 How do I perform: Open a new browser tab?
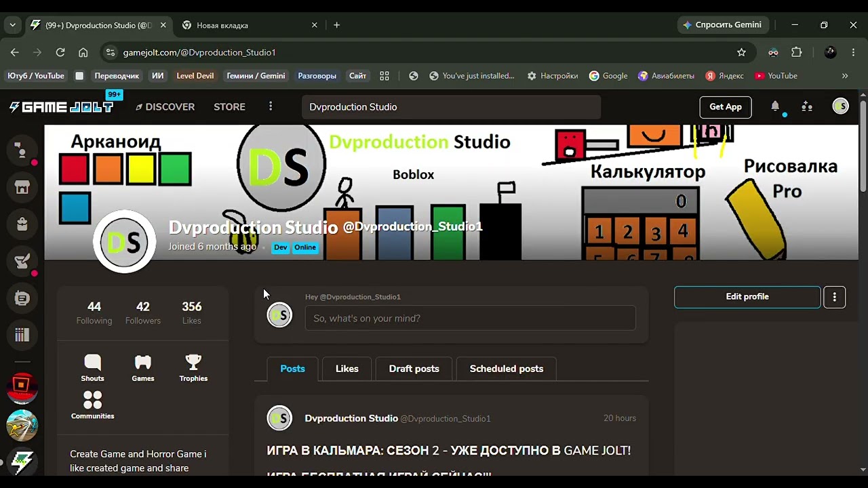(x=336, y=25)
